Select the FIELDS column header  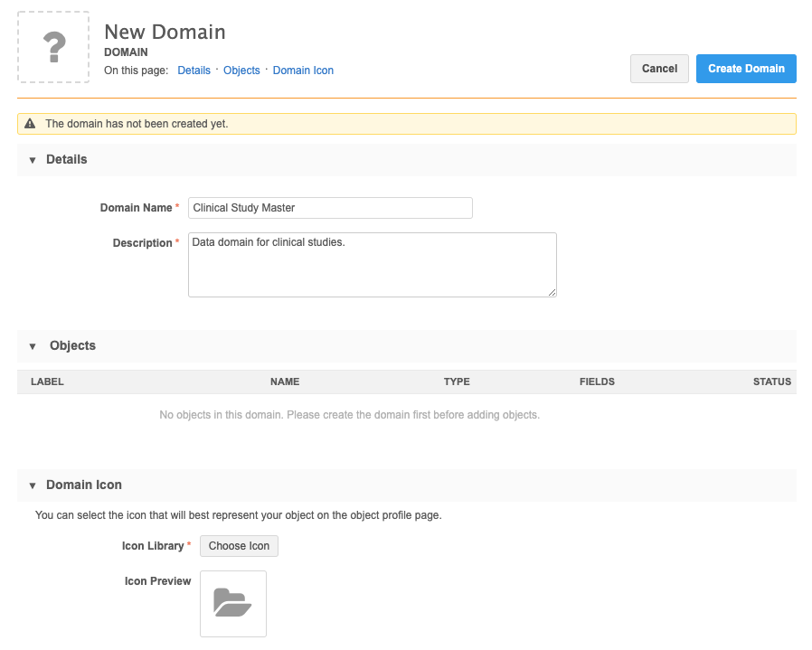pyautogui.click(x=597, y=382)
